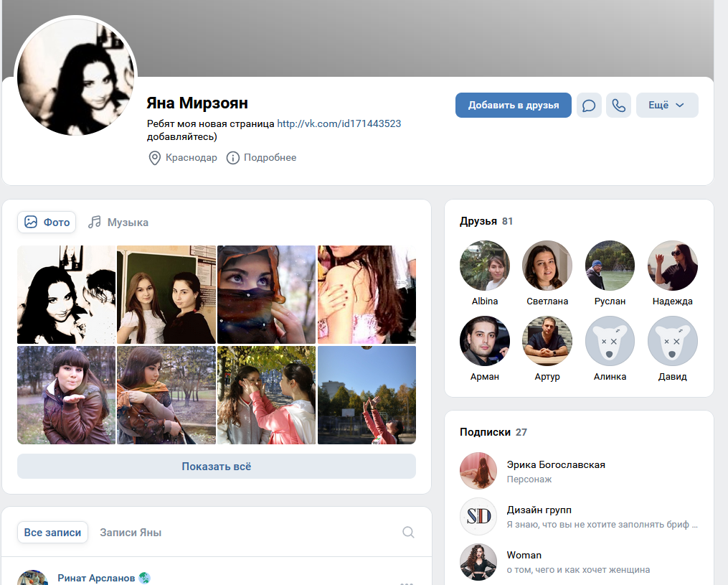Click friend name Albina
The width and height of the screenshot is (728, 585).
485,301
